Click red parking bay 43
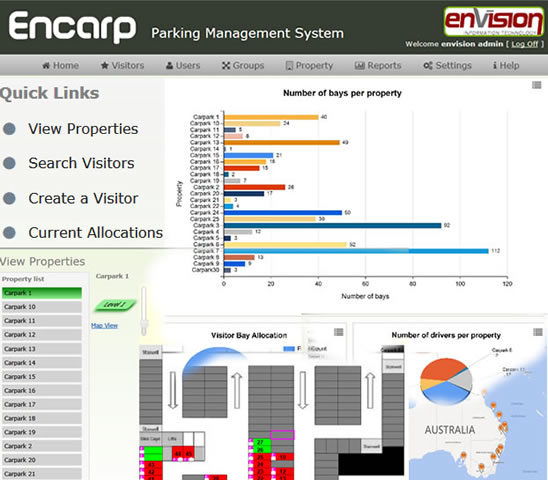 click(x=152, y=465)
